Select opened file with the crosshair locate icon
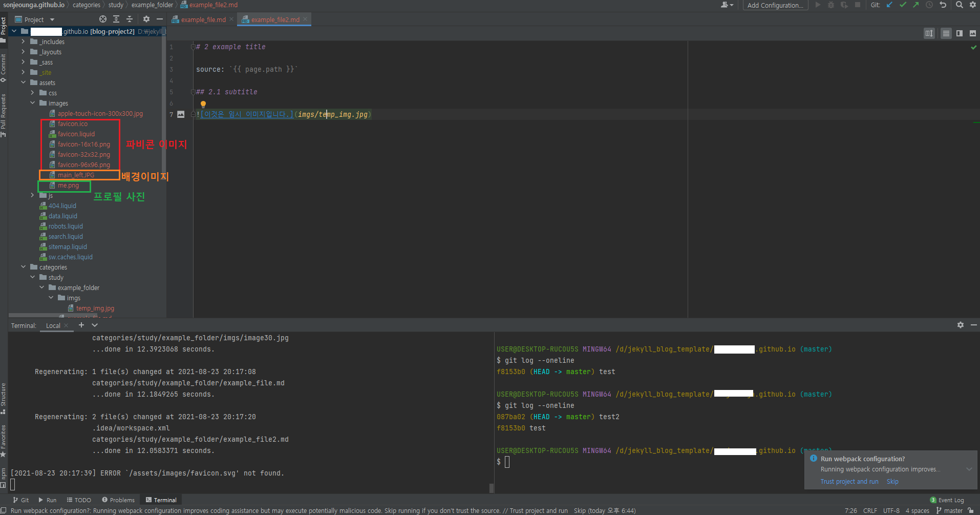 [x=103, y=19]
